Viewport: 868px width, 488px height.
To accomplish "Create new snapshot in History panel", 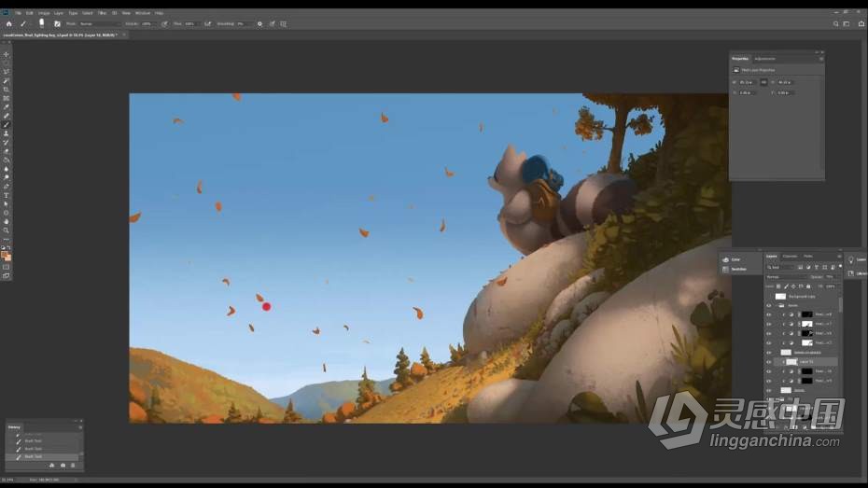I will coord(63,466).
